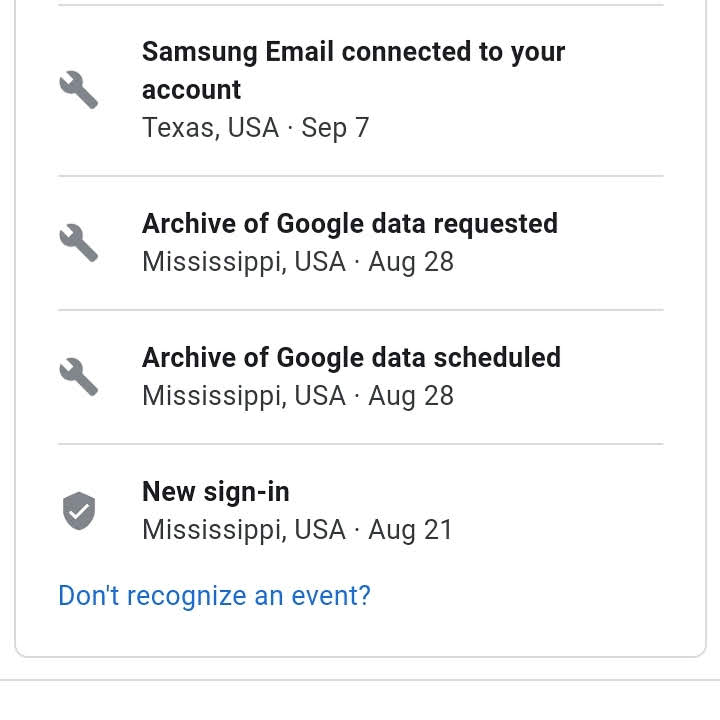Click the word account in Samsung event title

click(x=191, y=90)
